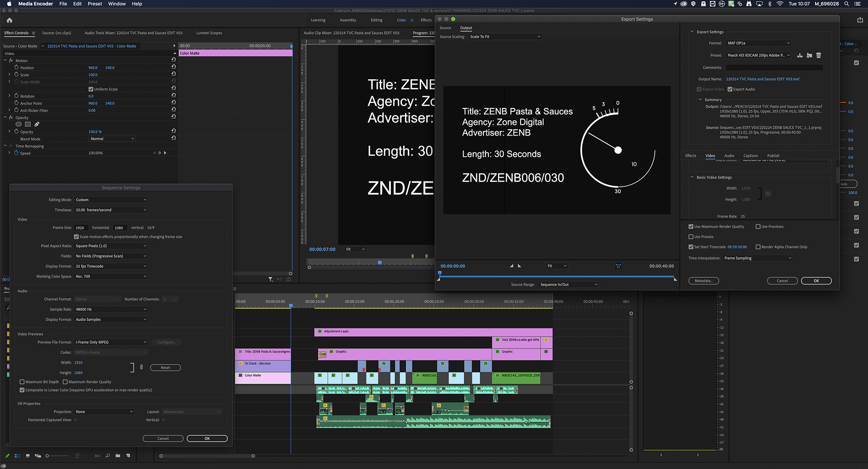868x469 pixels.
Task: Uncheck the Export Audio checkbox
Action: (730, 89)
